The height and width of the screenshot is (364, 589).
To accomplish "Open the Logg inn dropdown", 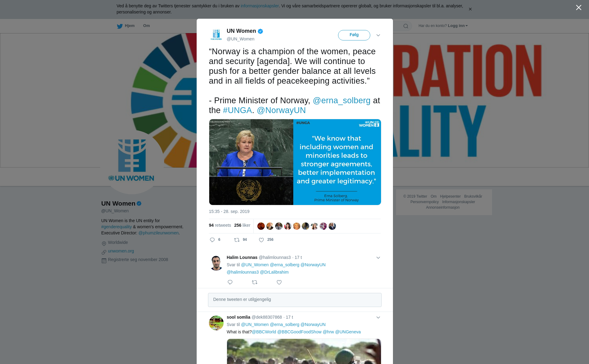I will (x=458, y=26).
